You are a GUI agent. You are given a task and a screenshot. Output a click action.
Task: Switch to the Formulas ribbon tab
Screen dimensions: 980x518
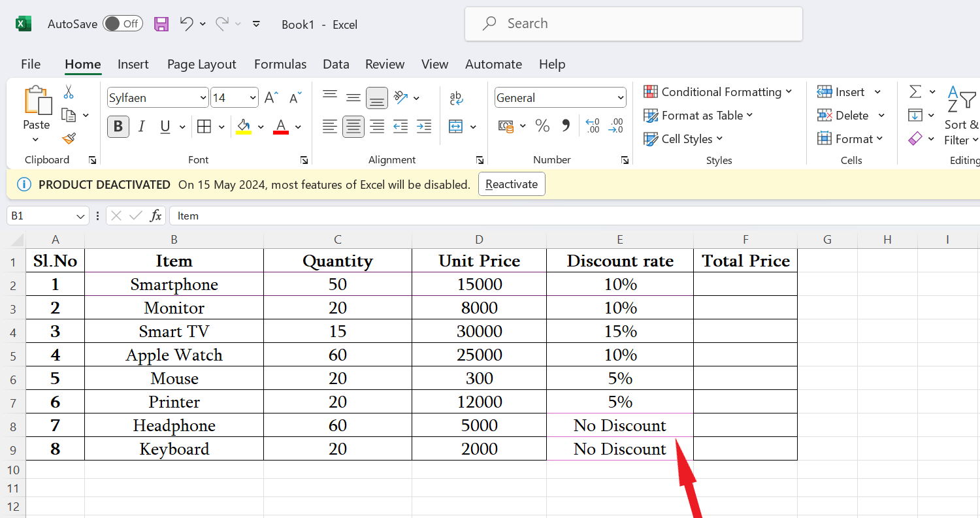click(x=280, y=64)
